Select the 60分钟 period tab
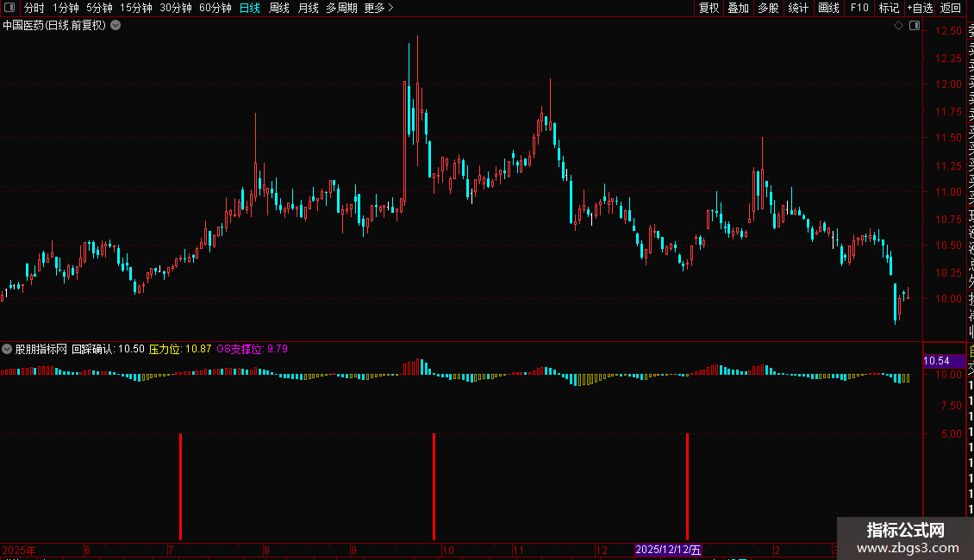This screenshot has width=974, height=560. (215, 8)
